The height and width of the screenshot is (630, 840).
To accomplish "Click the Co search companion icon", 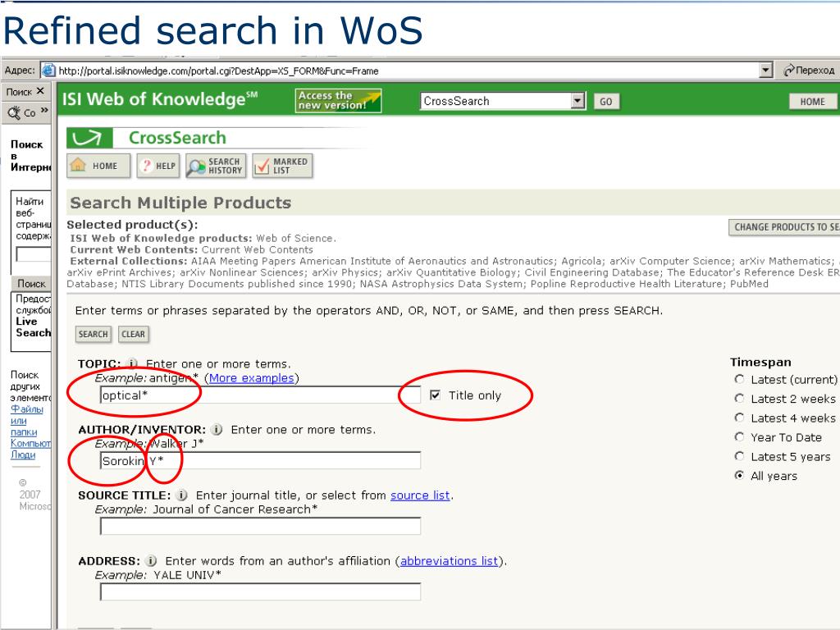I will (x=15, y=112).
